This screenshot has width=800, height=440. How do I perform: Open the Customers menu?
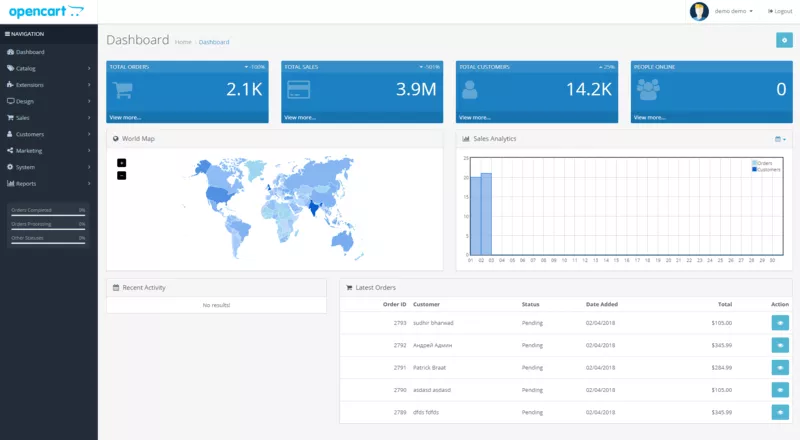(48, 134)
